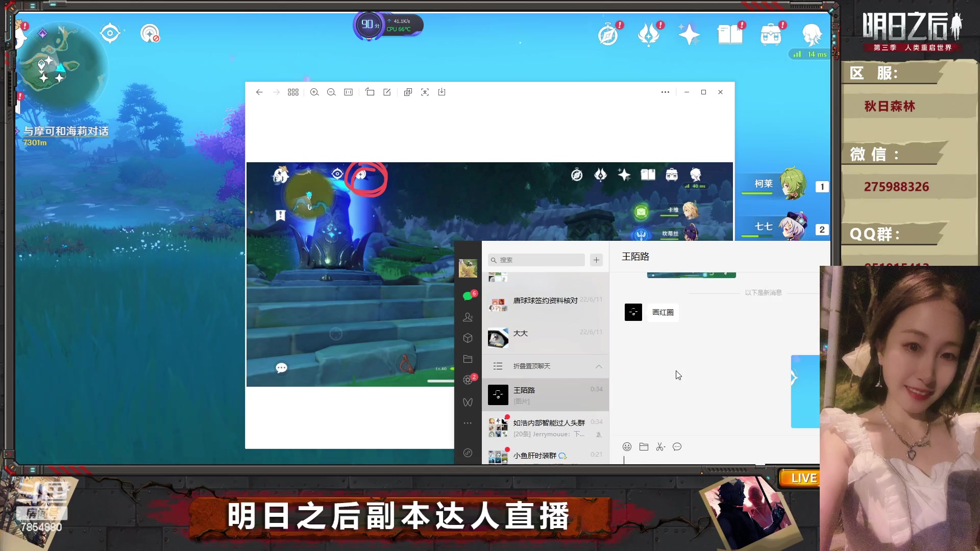
Task: Click the plus button to start new chat
Action: 596,260
